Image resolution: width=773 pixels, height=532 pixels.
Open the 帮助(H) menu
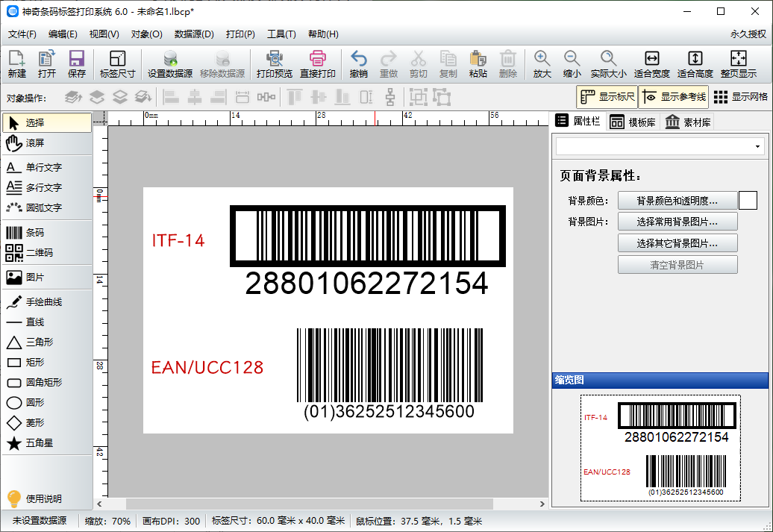coord(323,34)
